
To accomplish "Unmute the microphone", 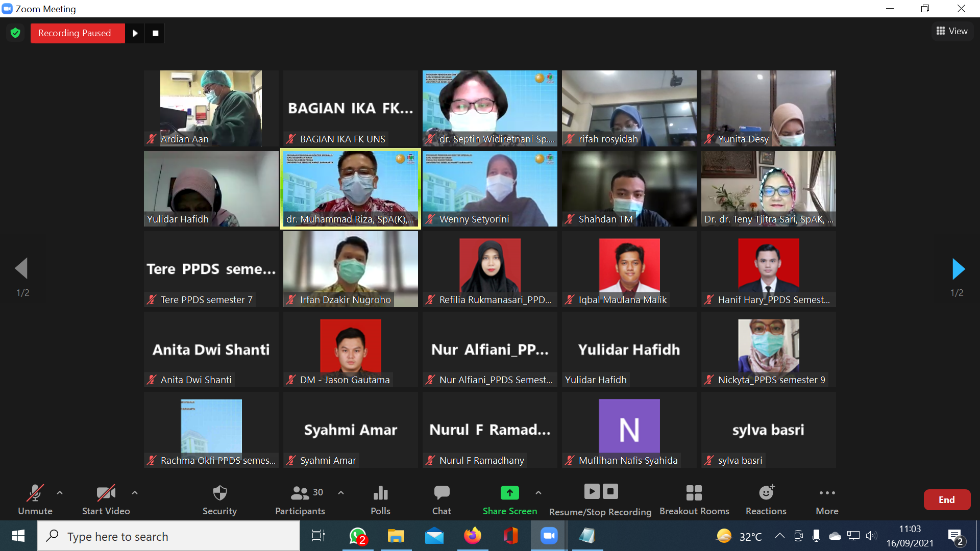I will point(35,499).
